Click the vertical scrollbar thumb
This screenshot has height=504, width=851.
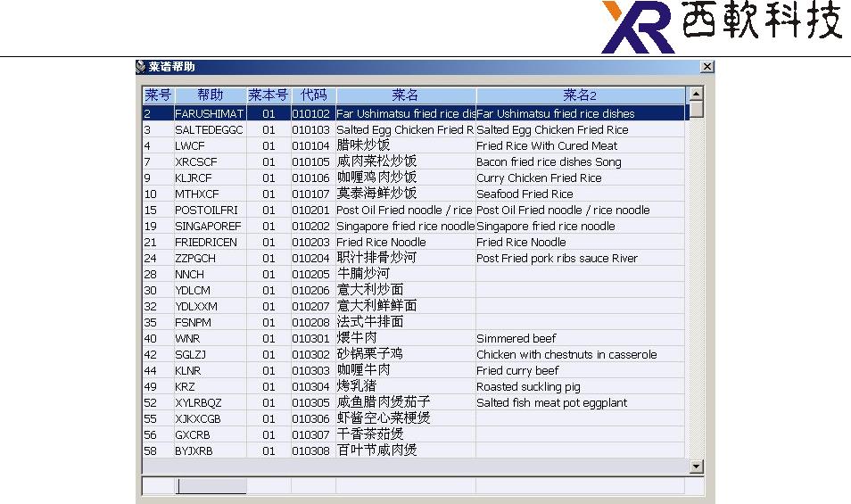696,109
